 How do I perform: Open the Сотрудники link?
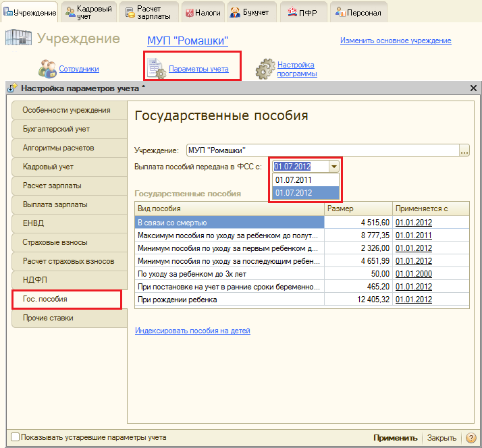(x=79, y=69)
